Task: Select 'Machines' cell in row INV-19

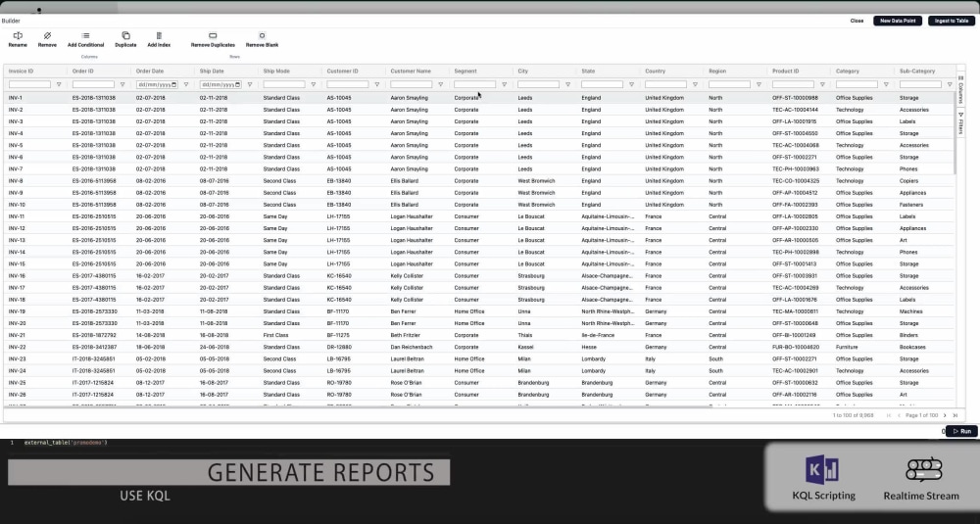Action: [911, 311]
